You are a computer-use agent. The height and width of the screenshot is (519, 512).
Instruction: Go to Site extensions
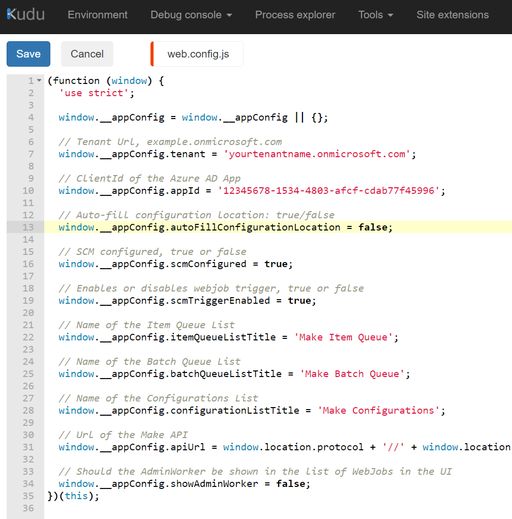[452, 15]
